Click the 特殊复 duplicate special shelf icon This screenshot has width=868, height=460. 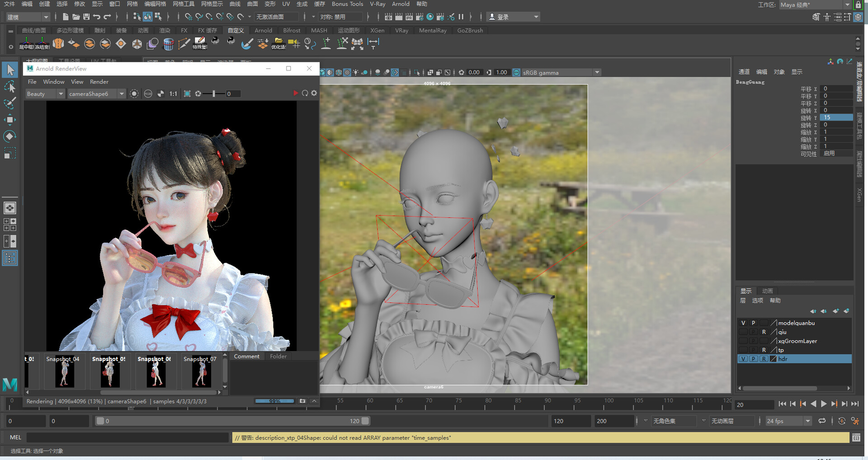[x=200, y=43]
